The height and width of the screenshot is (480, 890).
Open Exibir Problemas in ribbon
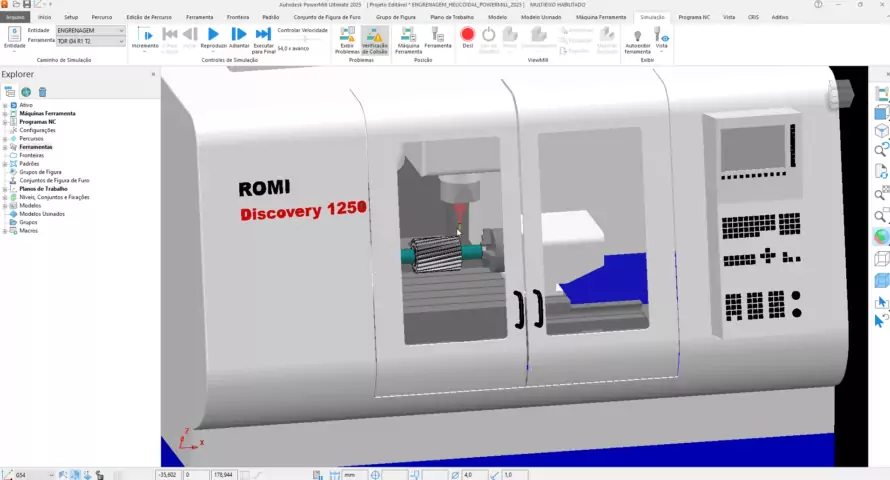(347, 40)
